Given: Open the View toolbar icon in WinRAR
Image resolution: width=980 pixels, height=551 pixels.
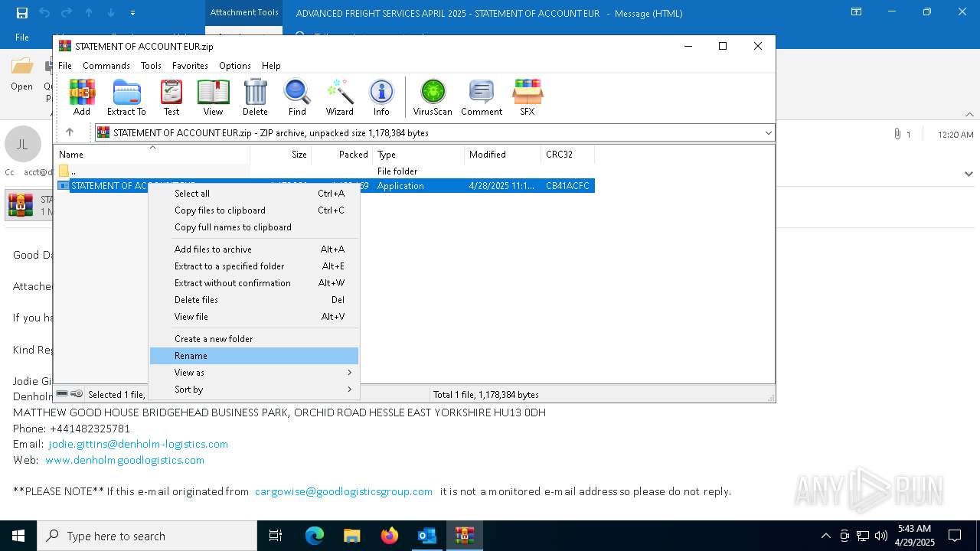Looking at the screenshot, I should (213, 97).
